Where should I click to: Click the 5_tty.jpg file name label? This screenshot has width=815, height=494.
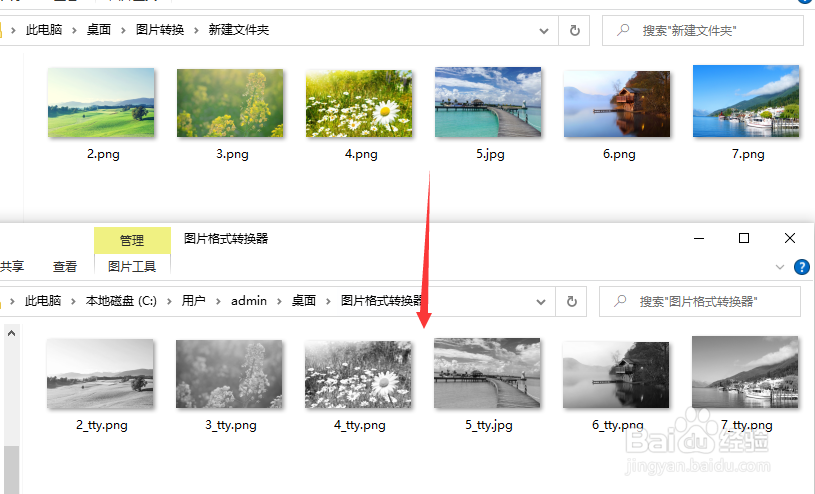(489, 425)
